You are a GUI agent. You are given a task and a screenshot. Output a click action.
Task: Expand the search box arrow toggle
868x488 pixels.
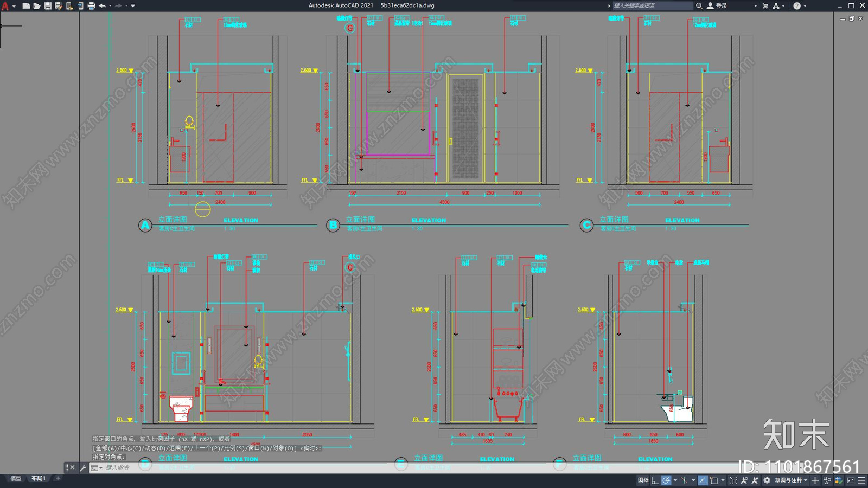pyautogui.click(x=609, y=5)
